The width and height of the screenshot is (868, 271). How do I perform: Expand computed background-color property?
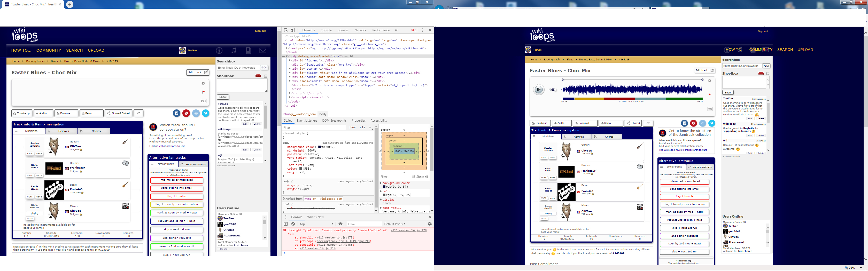[x=381, y=183]
